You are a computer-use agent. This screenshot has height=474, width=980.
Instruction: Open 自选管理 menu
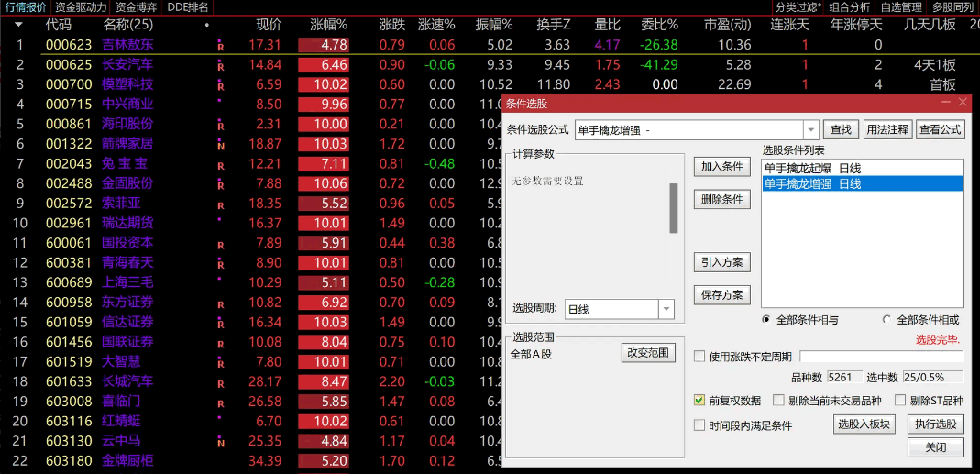click(901, 7)
